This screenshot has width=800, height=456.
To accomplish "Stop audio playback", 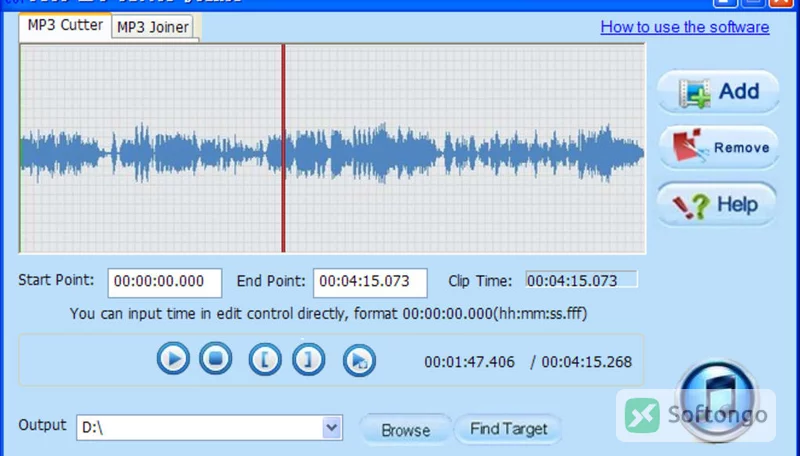I will coord(215,359).
